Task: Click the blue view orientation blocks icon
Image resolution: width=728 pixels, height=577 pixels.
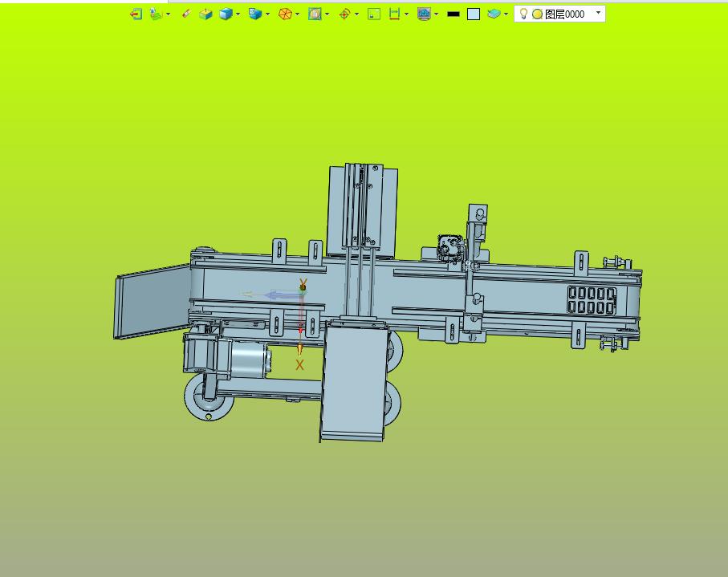Action: pos(255,14)
